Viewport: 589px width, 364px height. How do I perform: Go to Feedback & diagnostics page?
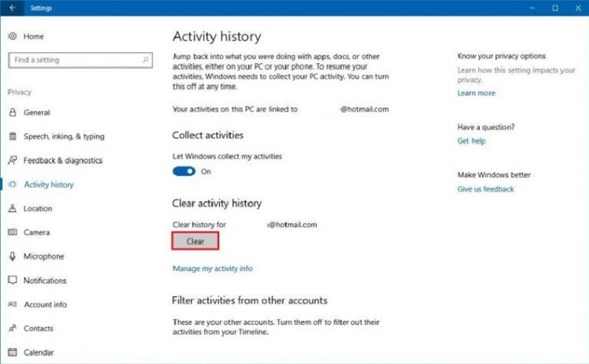click(x=62, y=161)
